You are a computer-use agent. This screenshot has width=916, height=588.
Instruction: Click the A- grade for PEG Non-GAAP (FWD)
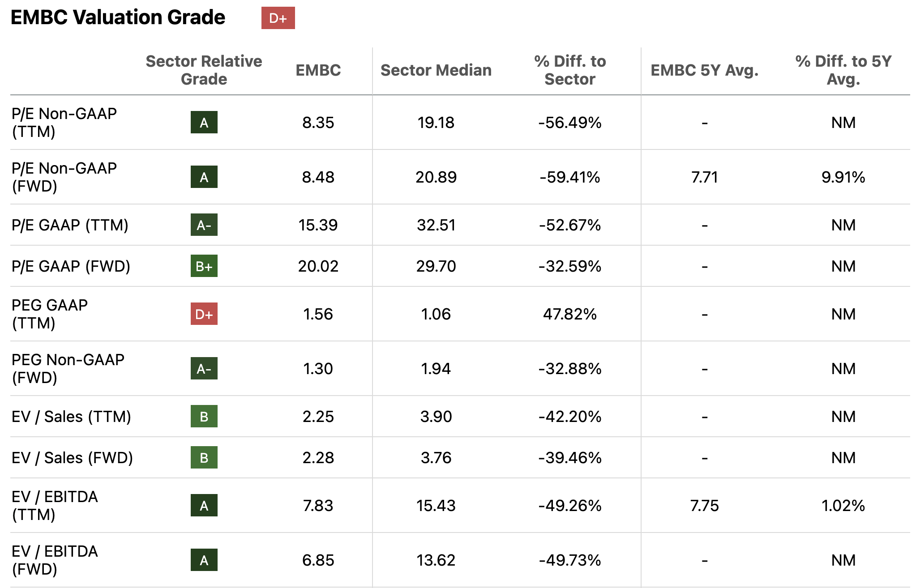click(x=204, y=369)
